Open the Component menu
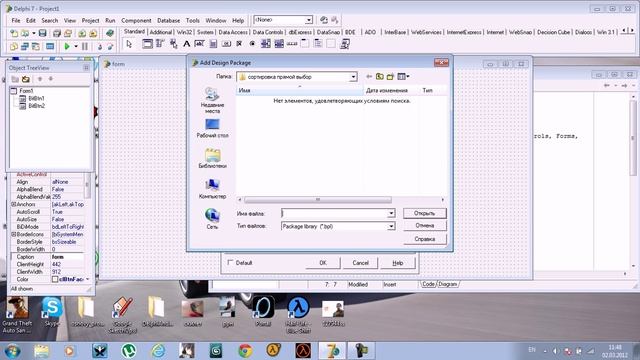 (136, 20)
